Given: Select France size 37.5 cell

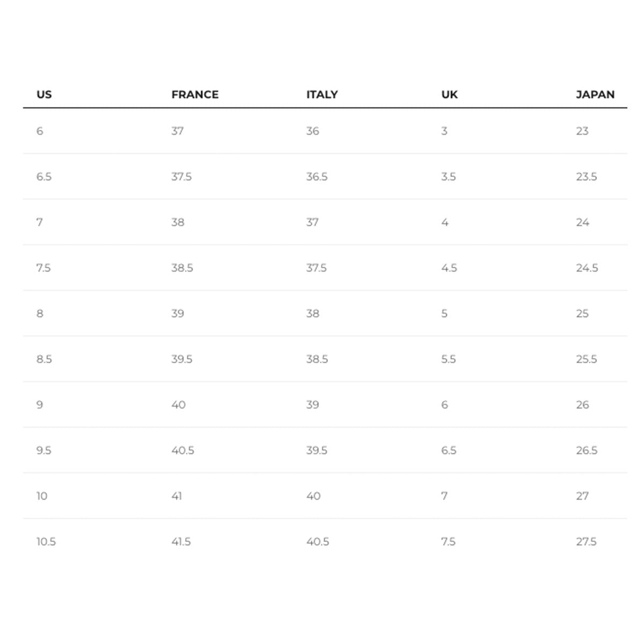Looking at the screenshot, I should pos(181,177).
